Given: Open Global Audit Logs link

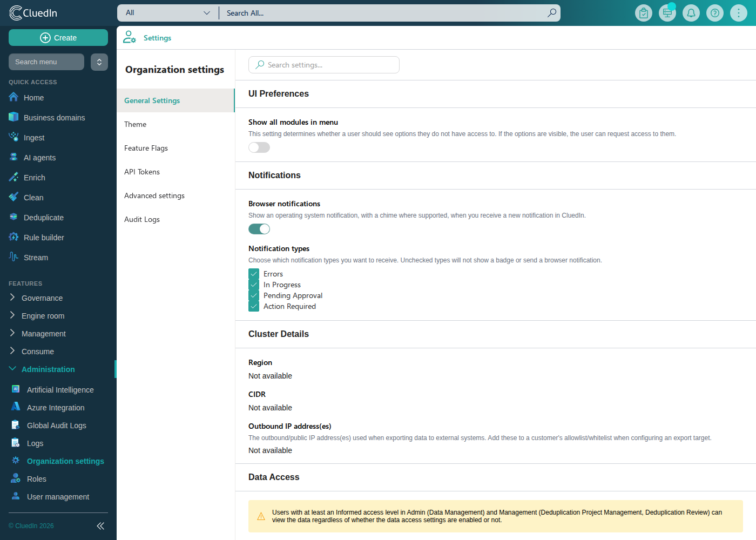Looking at the screenshot, I should [x=57, y=426].
